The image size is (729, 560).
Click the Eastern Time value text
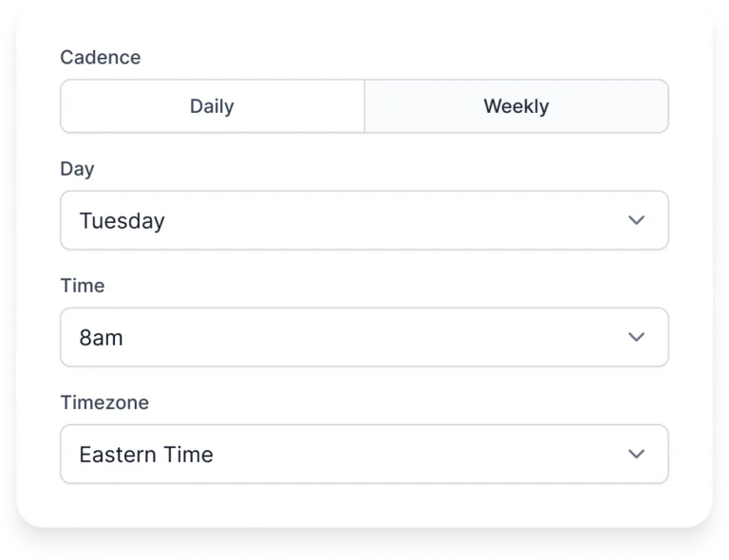click(x=146, y=455)
